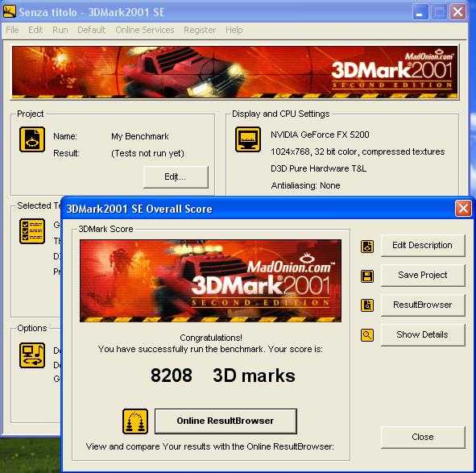Open the Register menu
Screen dimensions: 476x473
tap(200, 30)
